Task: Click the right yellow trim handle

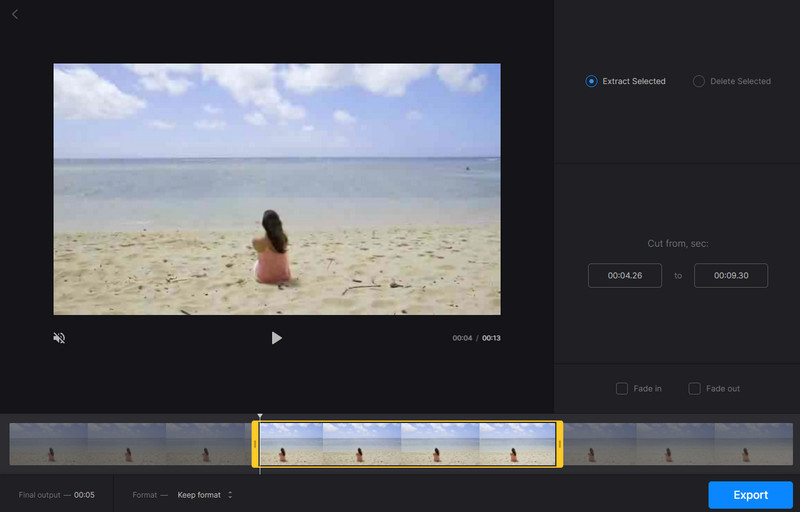Action: 560,444
